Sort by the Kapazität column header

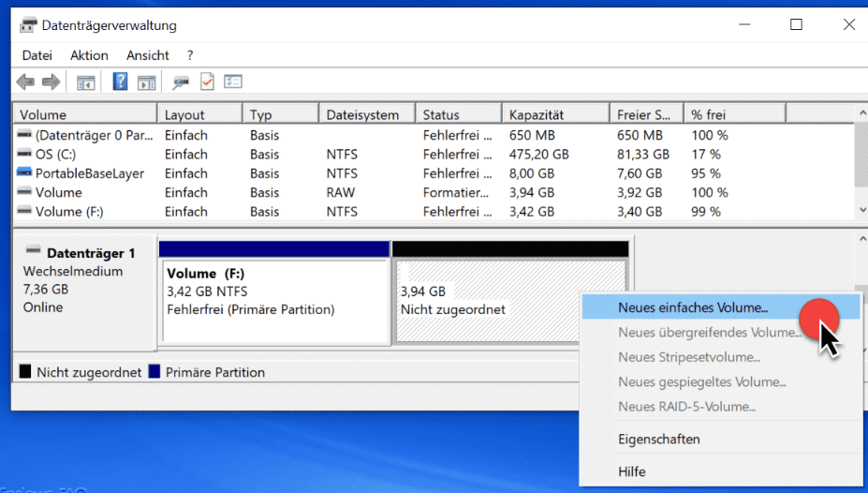(556, 114)
